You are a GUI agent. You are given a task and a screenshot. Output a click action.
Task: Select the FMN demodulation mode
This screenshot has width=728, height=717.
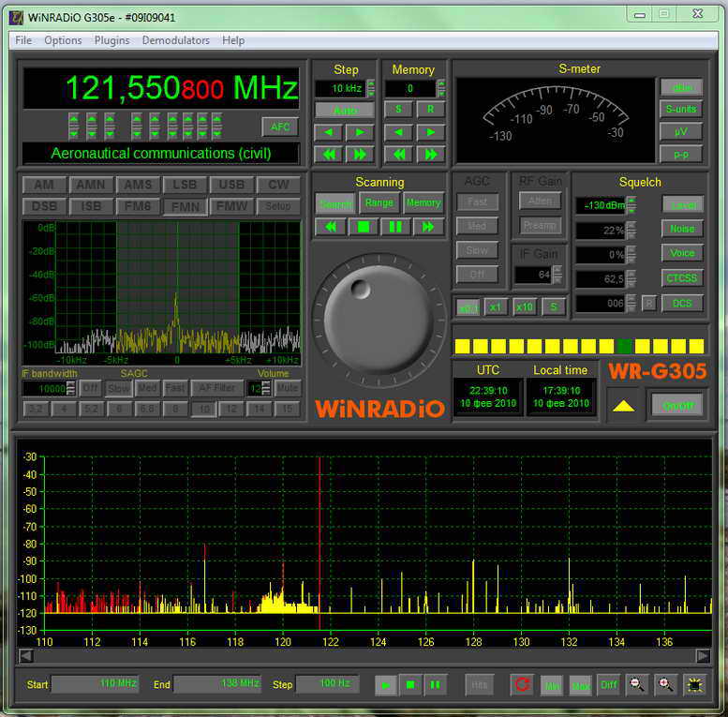click(x=185, y=206)
